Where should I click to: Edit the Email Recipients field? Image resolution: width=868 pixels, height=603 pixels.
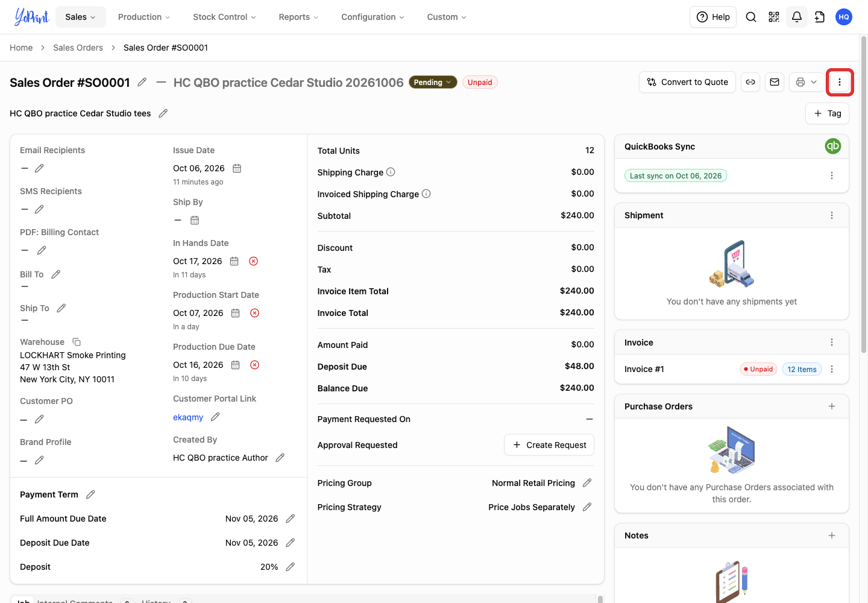point(39,168)
